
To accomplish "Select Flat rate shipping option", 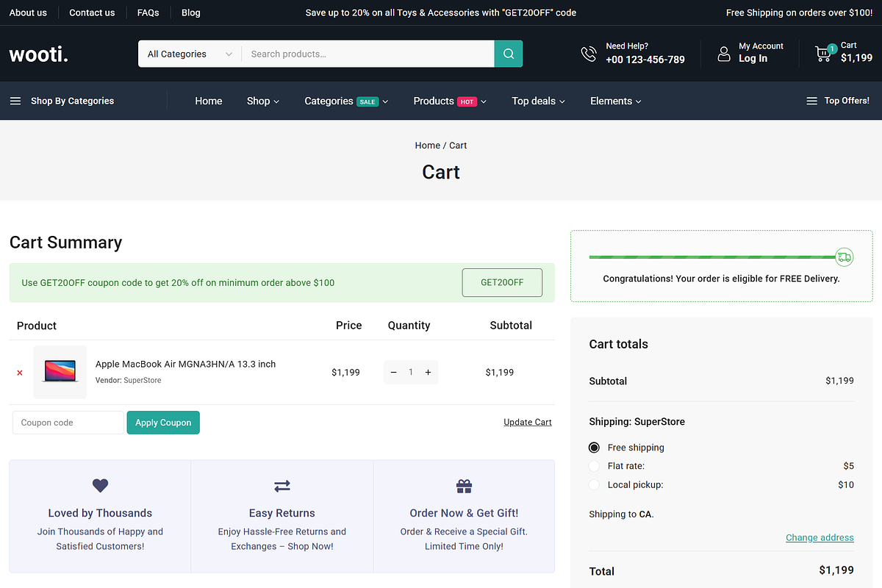I will coord(595,466).
